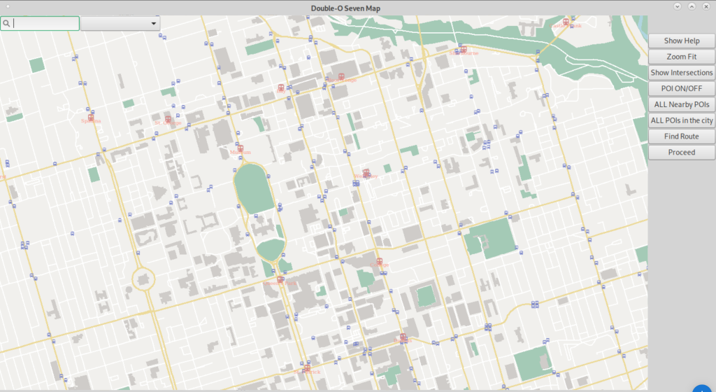Click the St. George subway station icon

coord(168,119)
